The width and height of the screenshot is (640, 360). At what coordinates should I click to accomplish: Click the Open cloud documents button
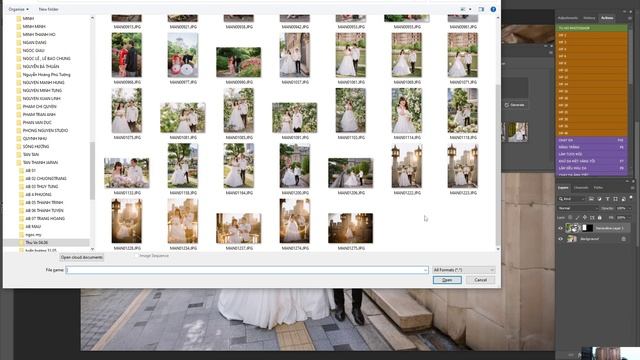point(82,257)
